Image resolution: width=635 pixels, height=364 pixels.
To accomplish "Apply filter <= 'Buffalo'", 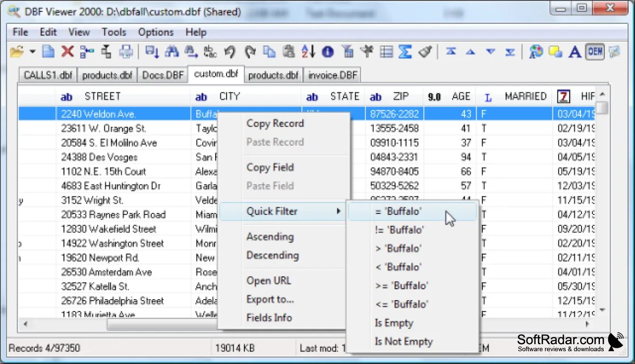I will click(x=412, y=304).
